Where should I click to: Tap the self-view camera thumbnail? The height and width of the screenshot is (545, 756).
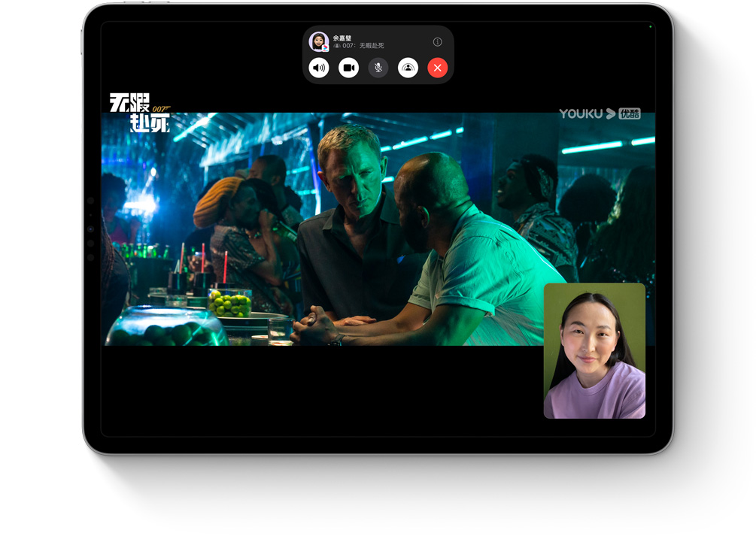tap(594, 351)
